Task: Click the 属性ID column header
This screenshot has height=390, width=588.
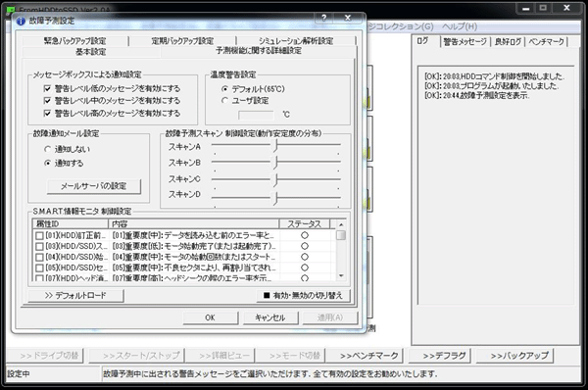Action: coord(71,223)
